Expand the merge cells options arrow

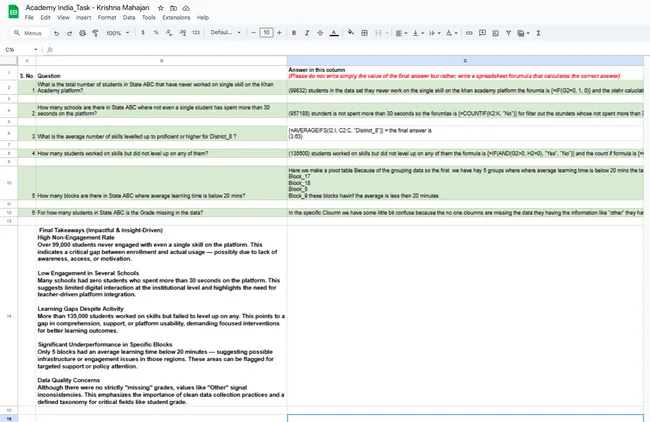387,33
